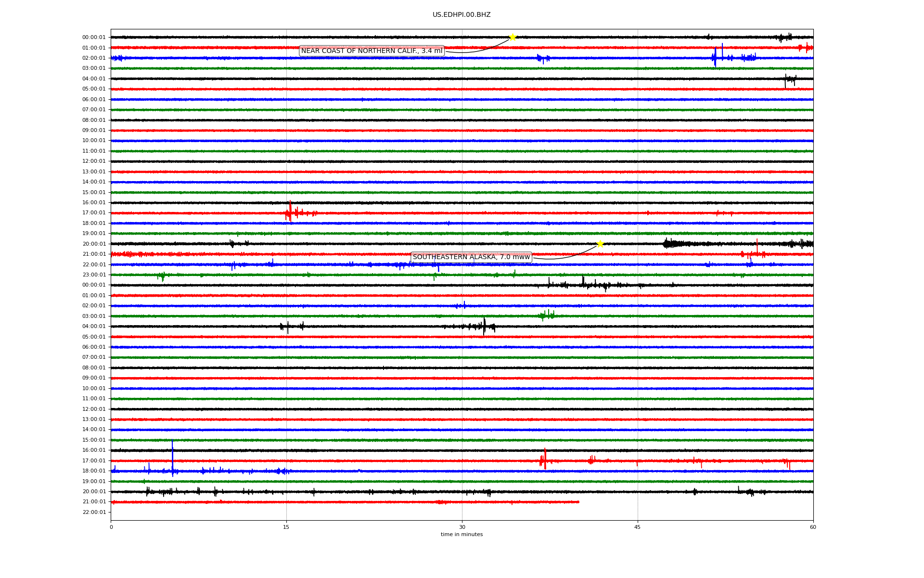Screen dimensions: 924x578
Task: Click the end of the last red 21:00:01 trace
Action: coord(578,502)
